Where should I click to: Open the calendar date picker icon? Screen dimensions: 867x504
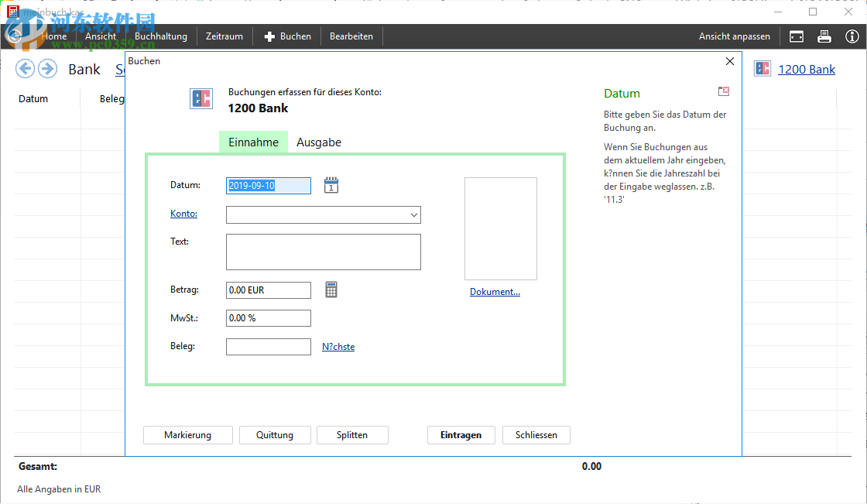point(331,185)
